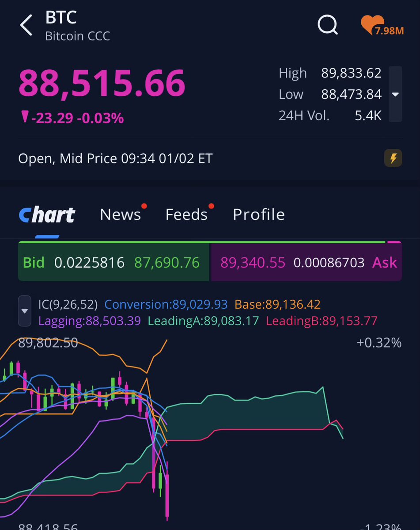420x530 pixels.
Task: Switch to the Chart tab
Action: click(x=47, y=215)
